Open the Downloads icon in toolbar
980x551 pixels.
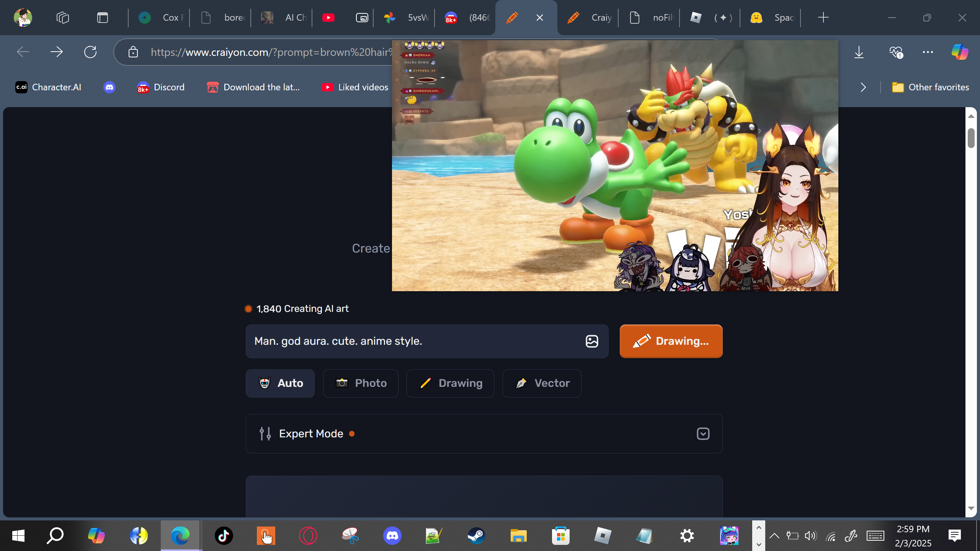(x=859, y=52)
